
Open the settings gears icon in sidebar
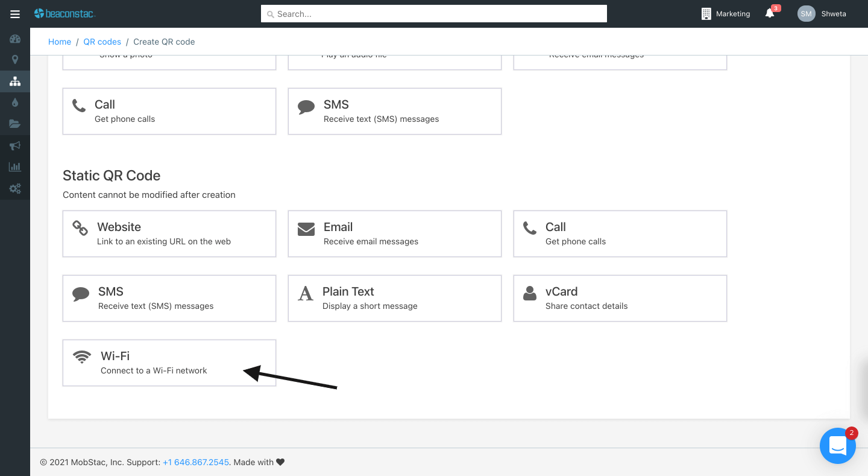15,188
